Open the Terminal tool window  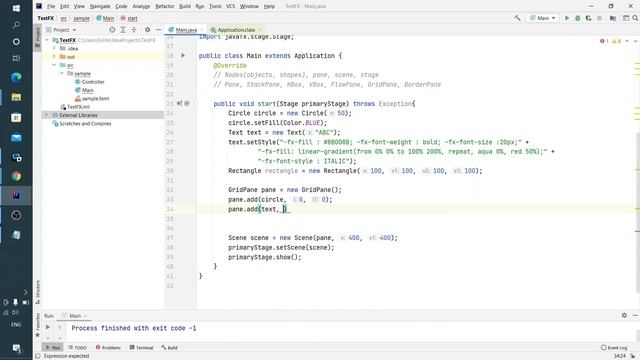click(x=141, y=348)
